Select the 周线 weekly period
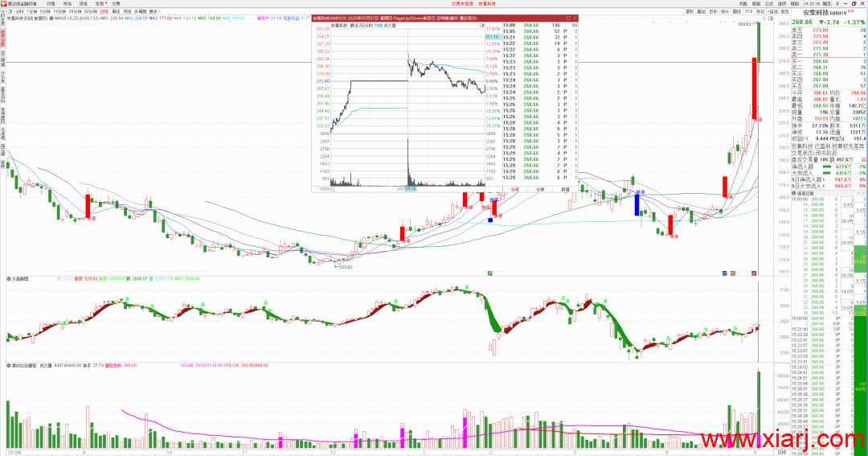The width and height of the screenshot is (868, 456). click(116, 11)
